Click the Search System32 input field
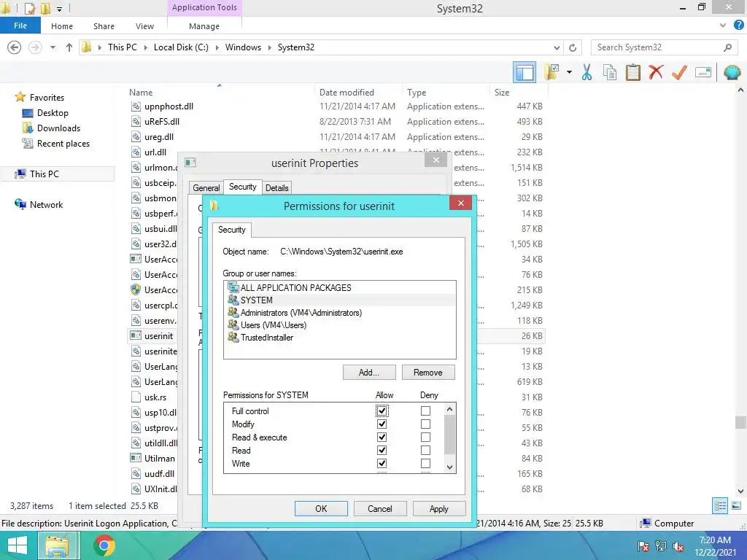This screenshot has width=747, height=560. tap(657, 47)
